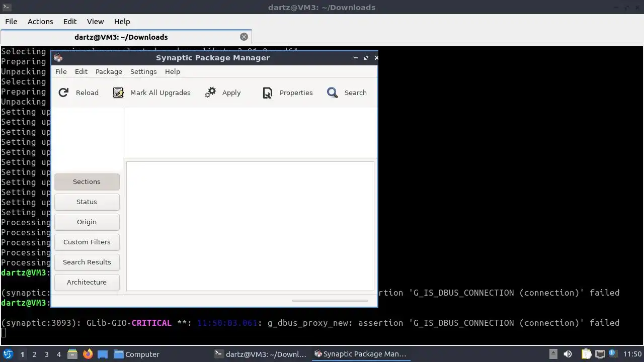Image resolution: width=644 pixels, height=362 pixels.
Task: Minimize the Synaptic window
Action: (356, 58)
